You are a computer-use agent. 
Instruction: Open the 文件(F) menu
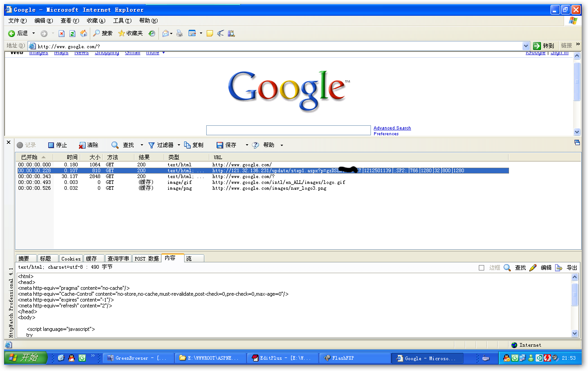18,21
